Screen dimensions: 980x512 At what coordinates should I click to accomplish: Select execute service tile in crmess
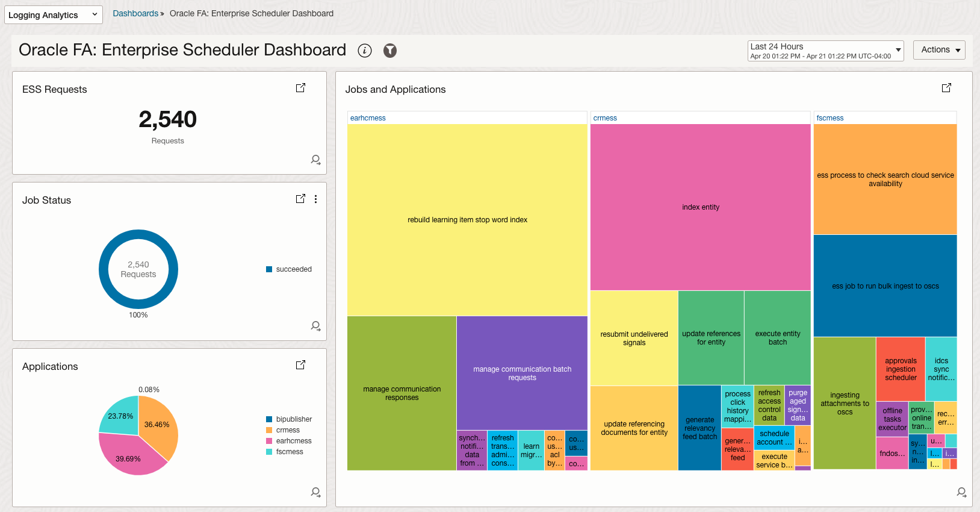click(x=774, y=461)
